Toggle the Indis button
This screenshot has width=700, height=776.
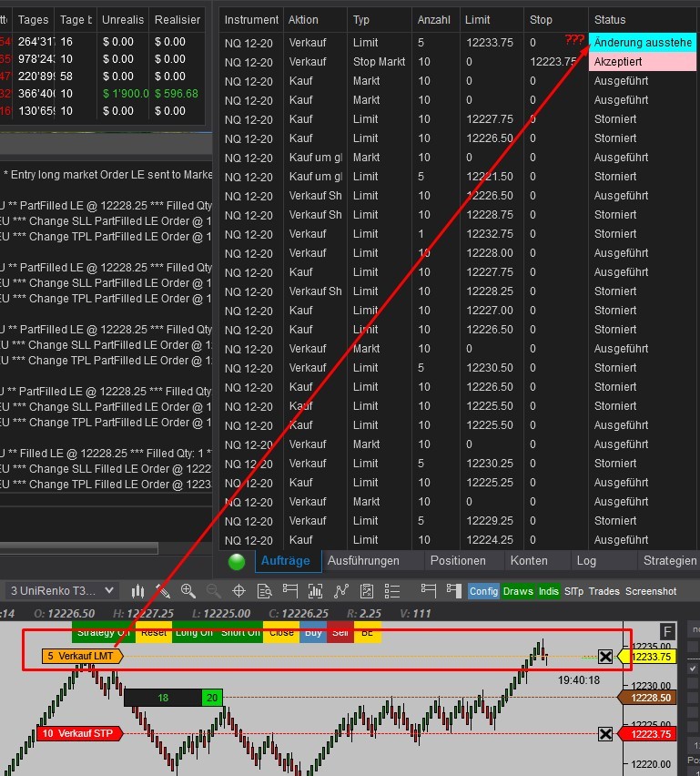[x=548, y=591]
